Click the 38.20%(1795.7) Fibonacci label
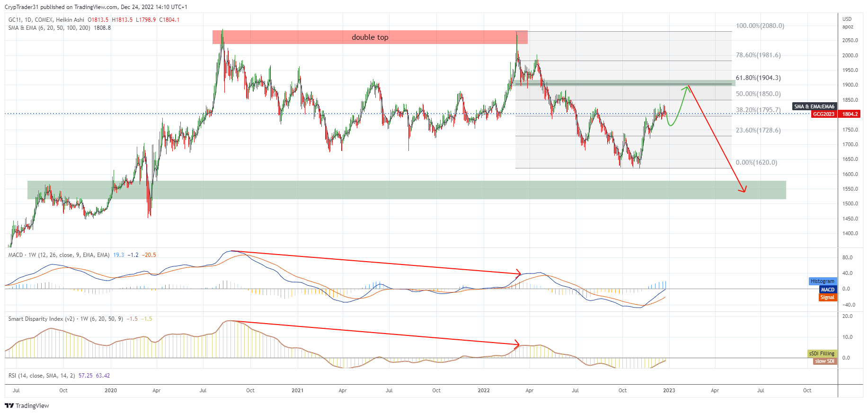868x414 pixels. 758,110
